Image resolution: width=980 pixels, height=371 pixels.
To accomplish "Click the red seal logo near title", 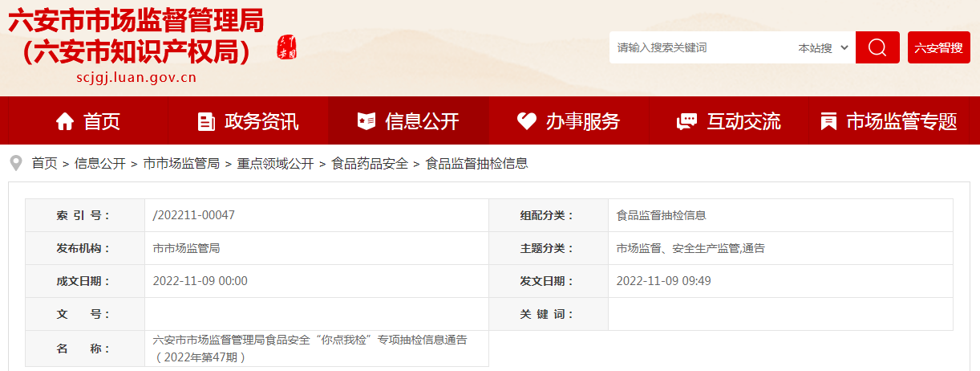I will click(x=286, y=47).
